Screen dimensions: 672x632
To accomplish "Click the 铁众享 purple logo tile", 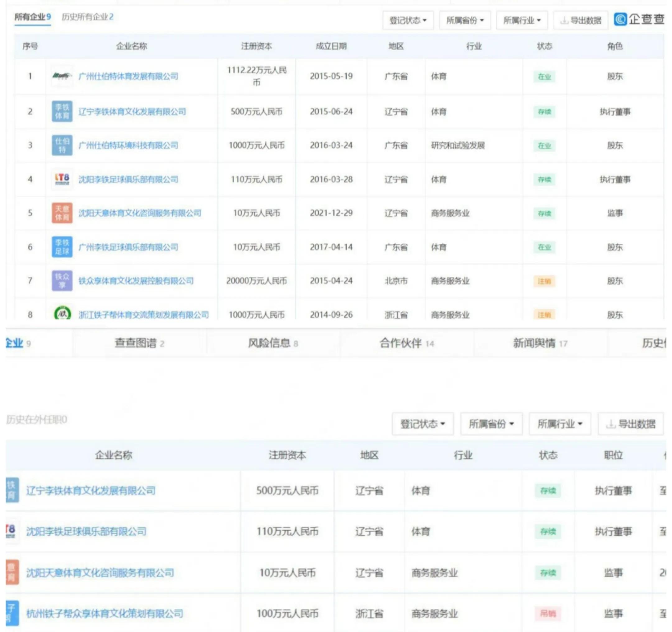I will [x=62, y=281].
